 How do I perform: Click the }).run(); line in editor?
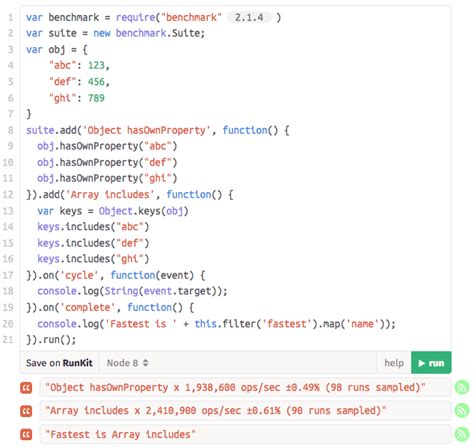[x=51, y=339]
